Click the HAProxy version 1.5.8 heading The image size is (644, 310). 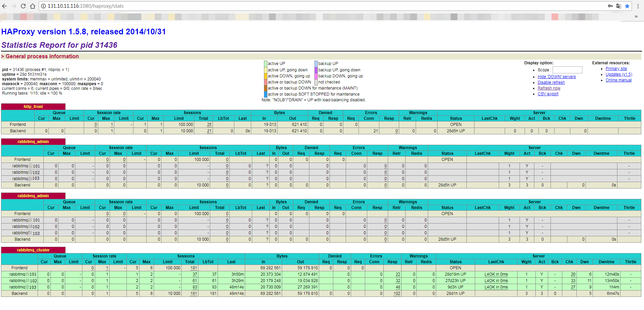coord(83,32)
